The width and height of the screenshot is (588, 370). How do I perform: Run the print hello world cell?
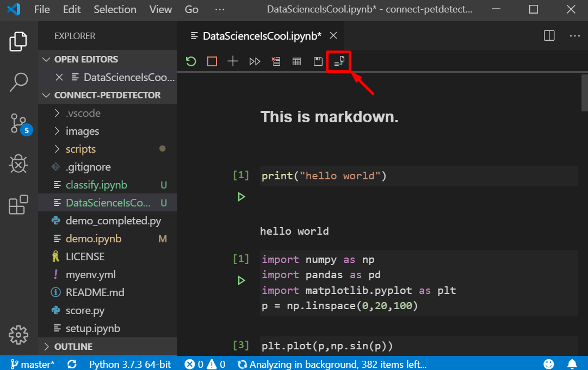pos(241,197)
